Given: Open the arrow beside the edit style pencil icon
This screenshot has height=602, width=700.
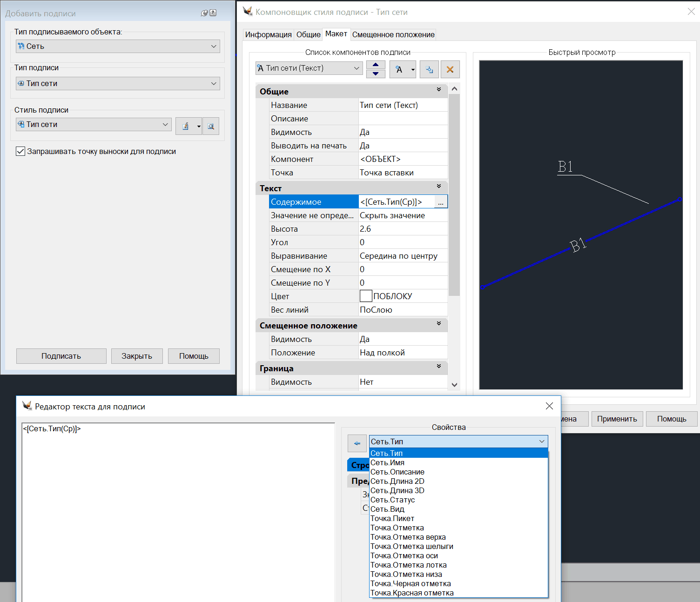Looking at the screenshot, I should [199, 126].
